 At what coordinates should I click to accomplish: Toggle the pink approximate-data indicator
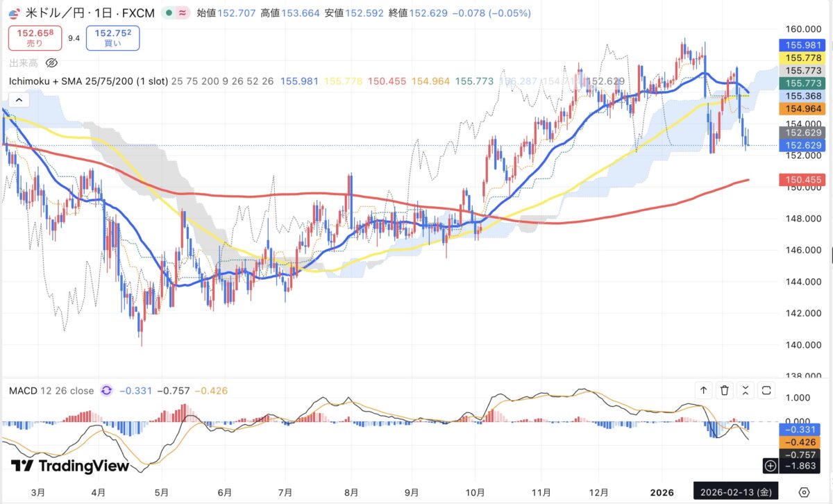click(x=183, y=13)
